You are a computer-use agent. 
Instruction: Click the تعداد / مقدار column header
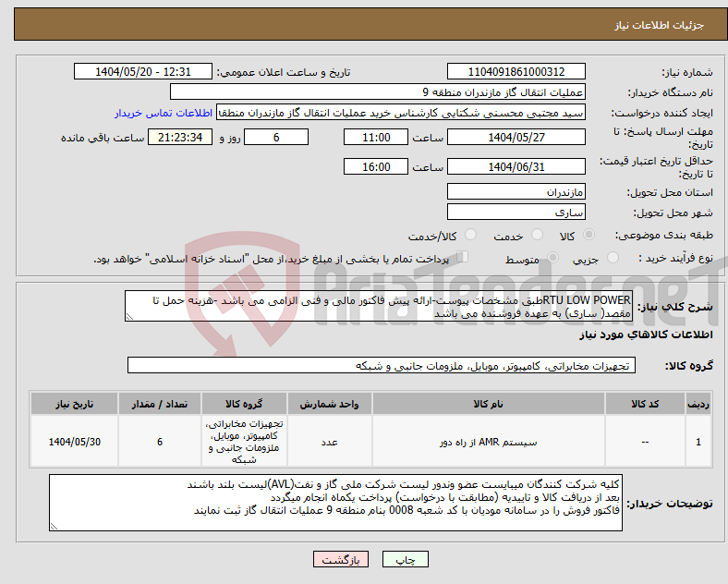click(159, 404)
